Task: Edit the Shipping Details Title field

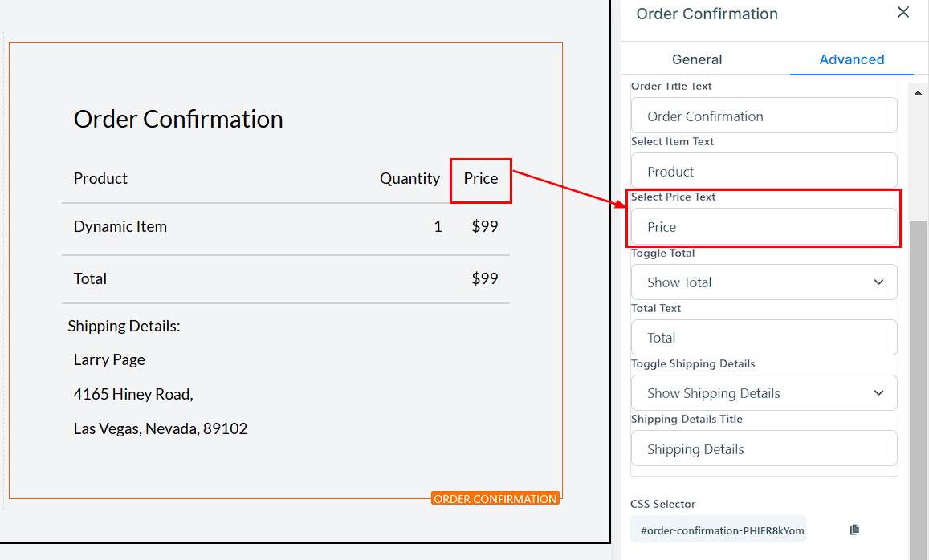Action: point(764,449)
